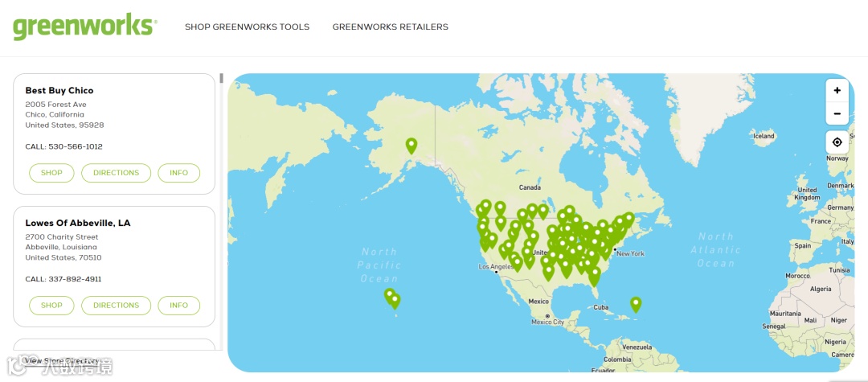Open GREENWORKS RETAILERS menu
Viewport: 868px width, 382px height.
click(x=391, y=27)
